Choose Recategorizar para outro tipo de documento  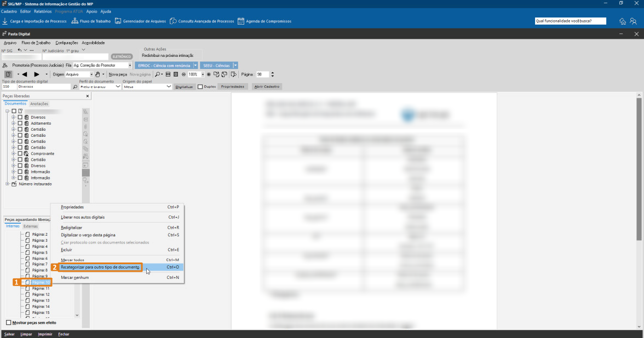click(100, 267)
